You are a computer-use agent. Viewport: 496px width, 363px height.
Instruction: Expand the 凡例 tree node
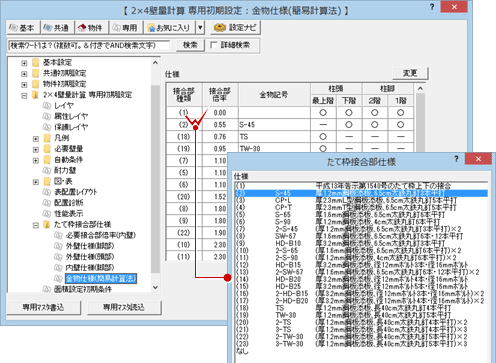click(36, 138)
